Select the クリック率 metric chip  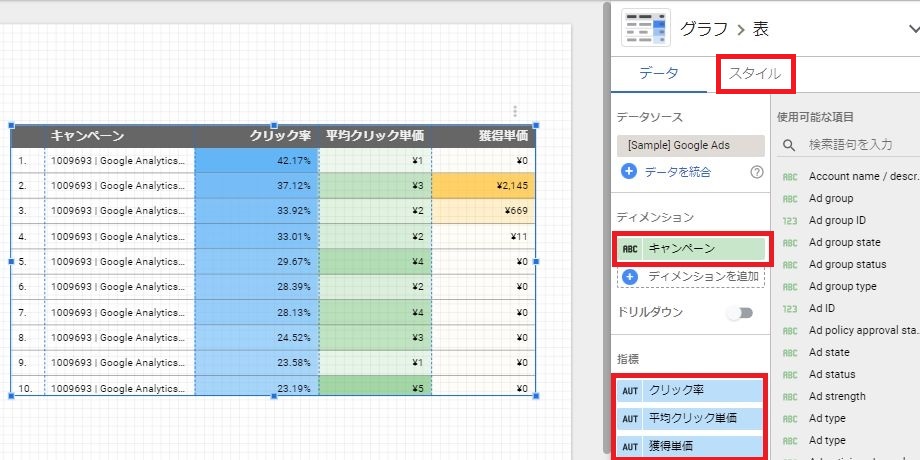point(690,390)
